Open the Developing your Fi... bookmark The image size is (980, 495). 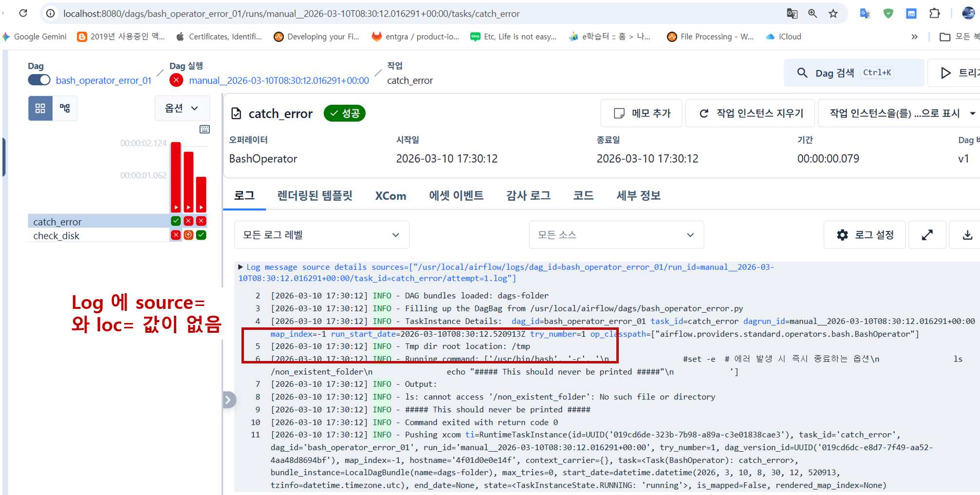tap(316, 37)
